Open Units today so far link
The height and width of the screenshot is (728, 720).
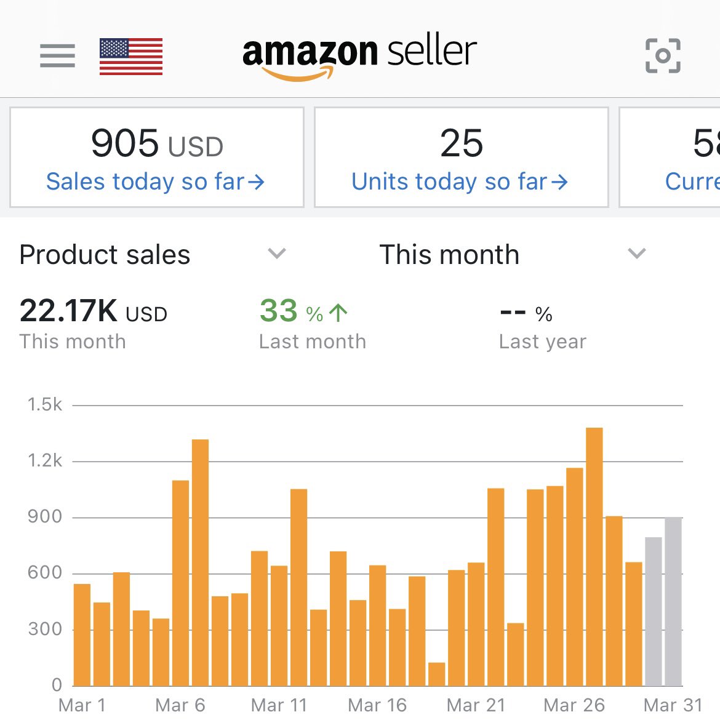[x=460, y=182]
